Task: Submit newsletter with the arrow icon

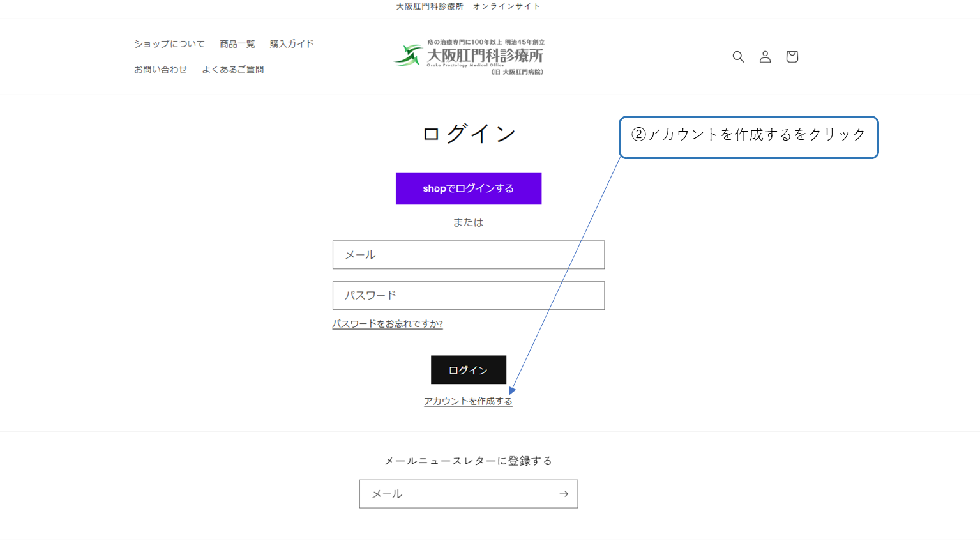Action: (563, 494)
